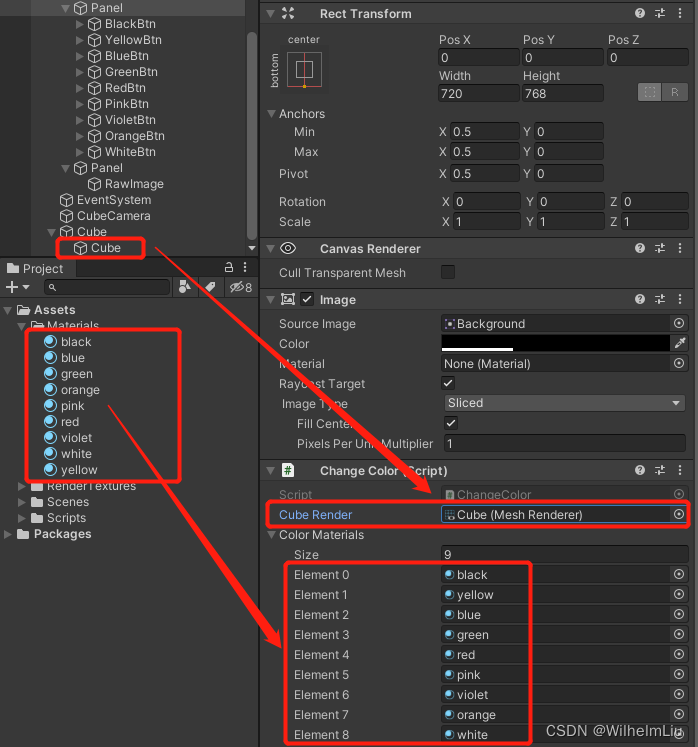Open object picker for Element 0
Viewport: 698px width, 747px height.
(679, 575)
